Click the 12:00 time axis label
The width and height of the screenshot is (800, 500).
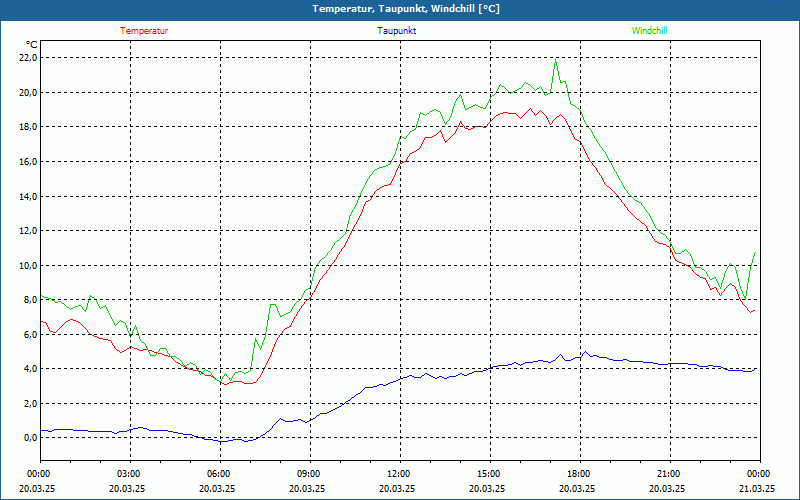(x=400, y=474)
